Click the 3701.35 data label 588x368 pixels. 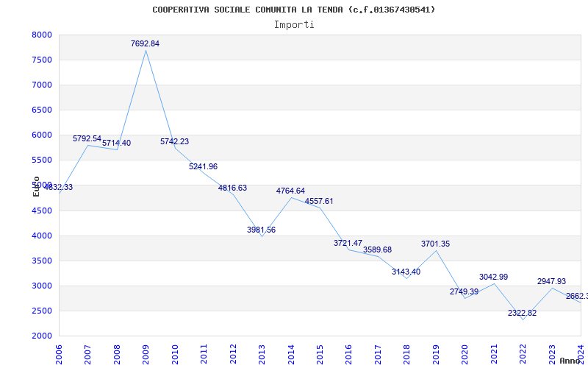[435, 244]
